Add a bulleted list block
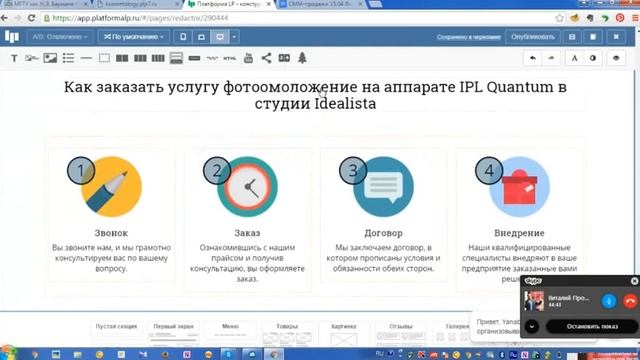This screenshot has width=640, height=360. (x=68, y=58)
